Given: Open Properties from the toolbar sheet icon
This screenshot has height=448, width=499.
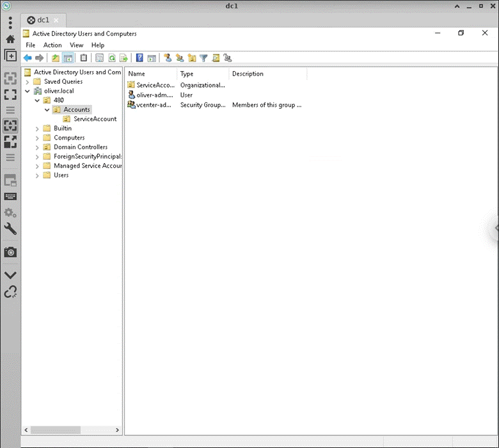Looking at the screenshot, I should coord(100,58).
